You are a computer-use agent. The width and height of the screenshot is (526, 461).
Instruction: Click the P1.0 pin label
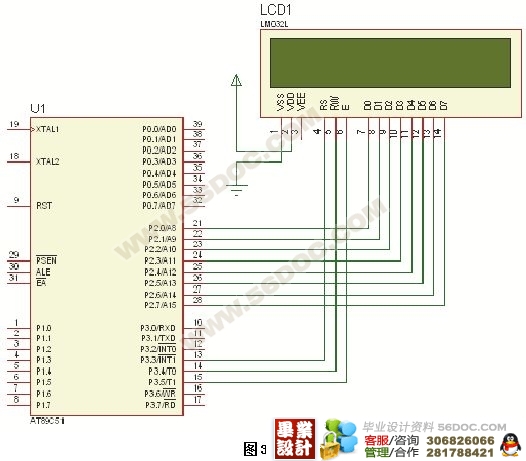(x=44, y=328)
